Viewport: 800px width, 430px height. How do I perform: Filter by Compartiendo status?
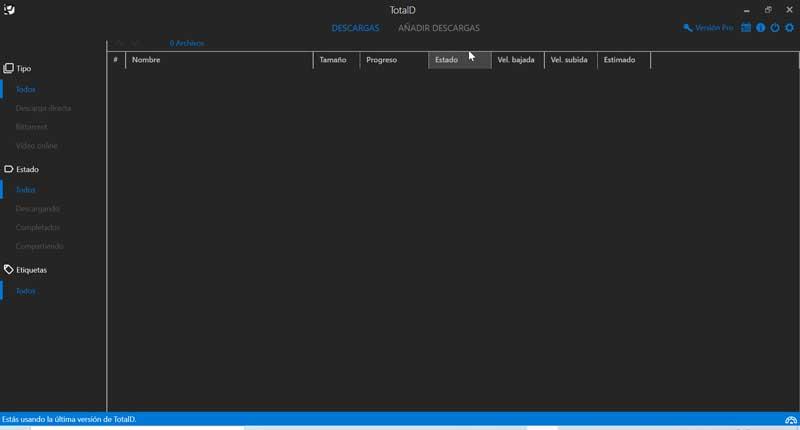click(x=40, y=246)
